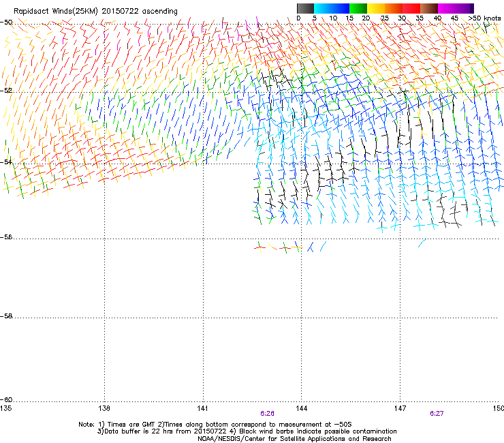504x443 pixels.
Task: Click the '135' longitude axis label
Action: tap(5, 408)
